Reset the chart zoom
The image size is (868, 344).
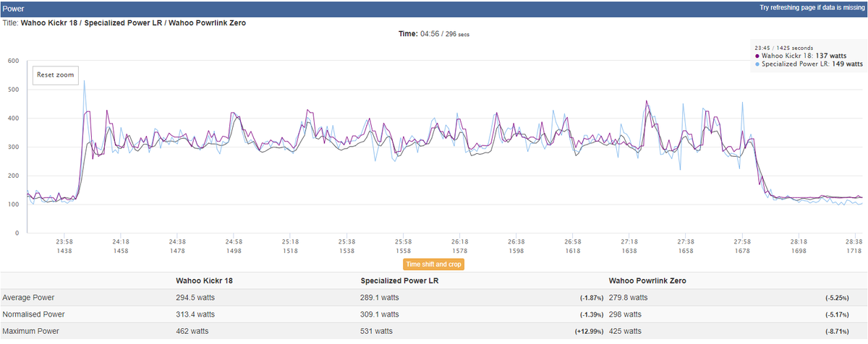pyautogui.click(x=56, y=75)
